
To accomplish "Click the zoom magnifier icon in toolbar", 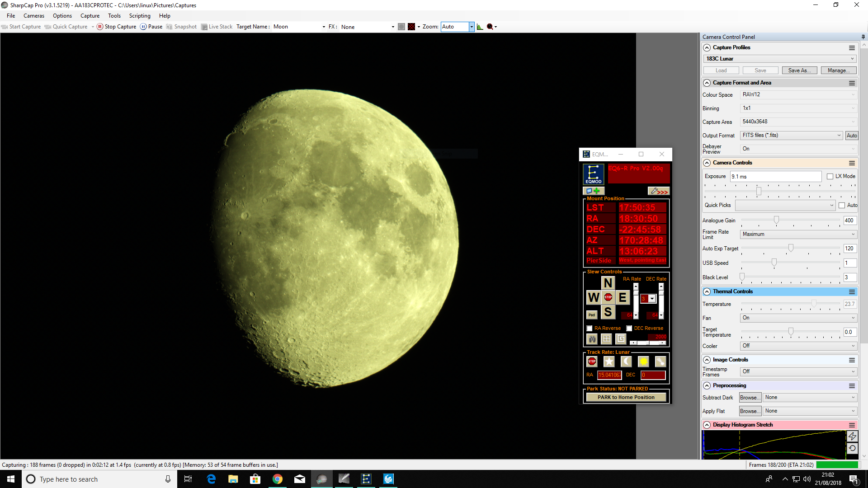I will pos(490,27).
